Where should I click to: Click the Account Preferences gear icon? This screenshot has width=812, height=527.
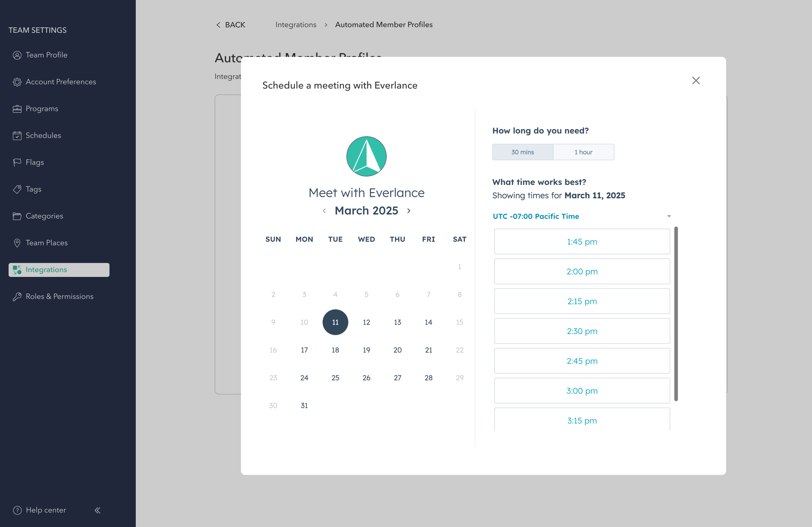17,82
